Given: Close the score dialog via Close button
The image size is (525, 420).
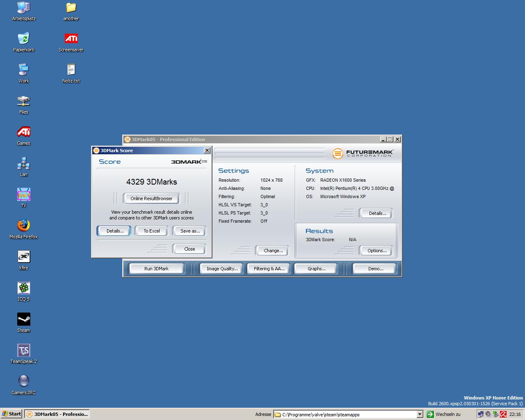Looking at the screenshot, I should (x=189, y=249).
